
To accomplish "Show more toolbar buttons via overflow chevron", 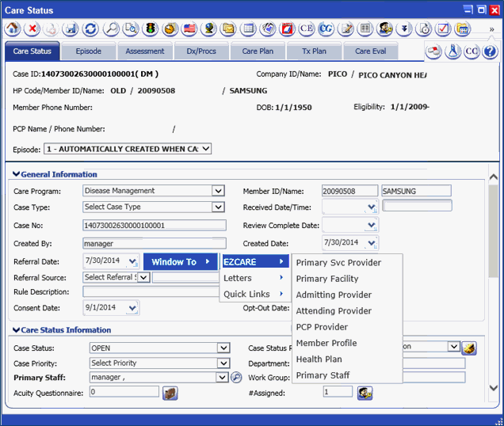I will pos(492,29).
